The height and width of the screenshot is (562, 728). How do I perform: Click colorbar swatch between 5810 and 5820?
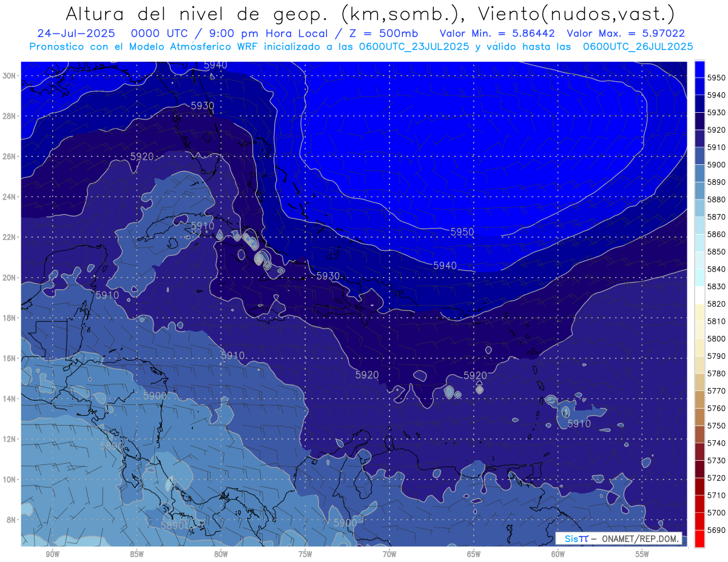click(x=699, y=312)
